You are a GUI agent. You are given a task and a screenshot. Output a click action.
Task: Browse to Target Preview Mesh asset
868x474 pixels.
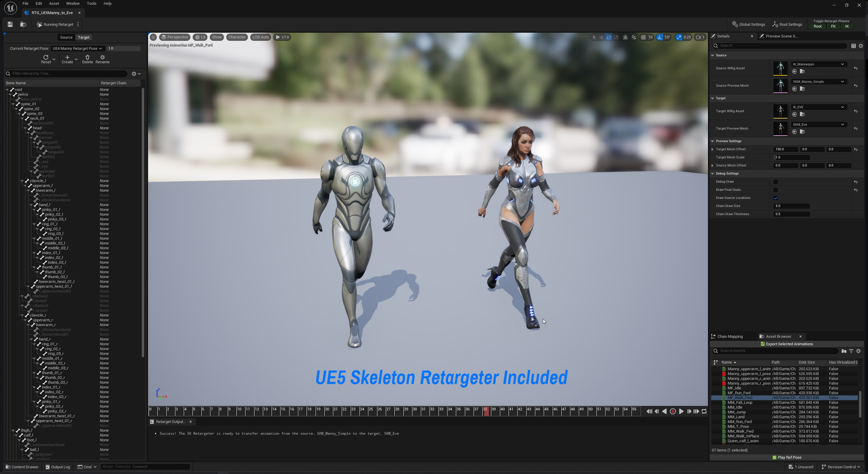[x=802, y=132]
